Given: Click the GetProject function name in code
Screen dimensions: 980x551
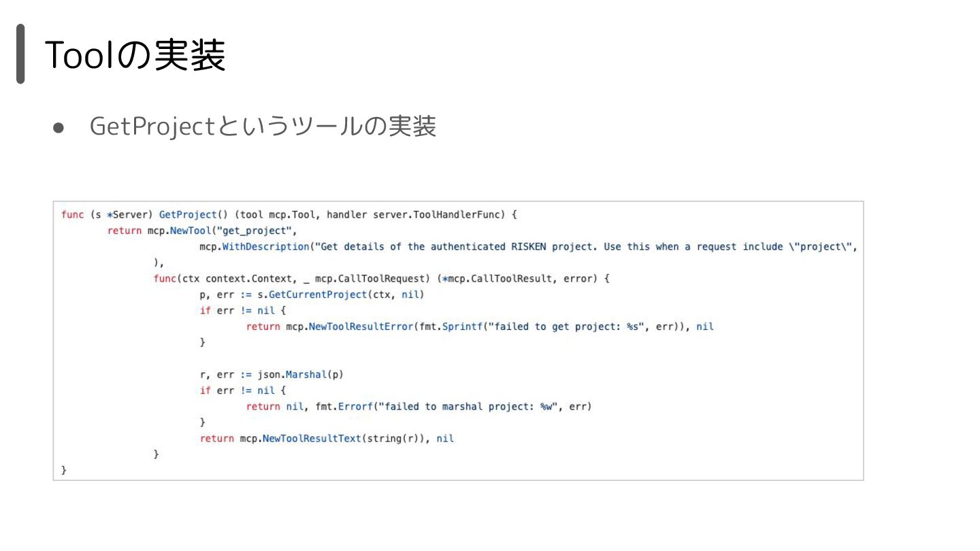Looking at the screenshot, I should coord(188,215).
